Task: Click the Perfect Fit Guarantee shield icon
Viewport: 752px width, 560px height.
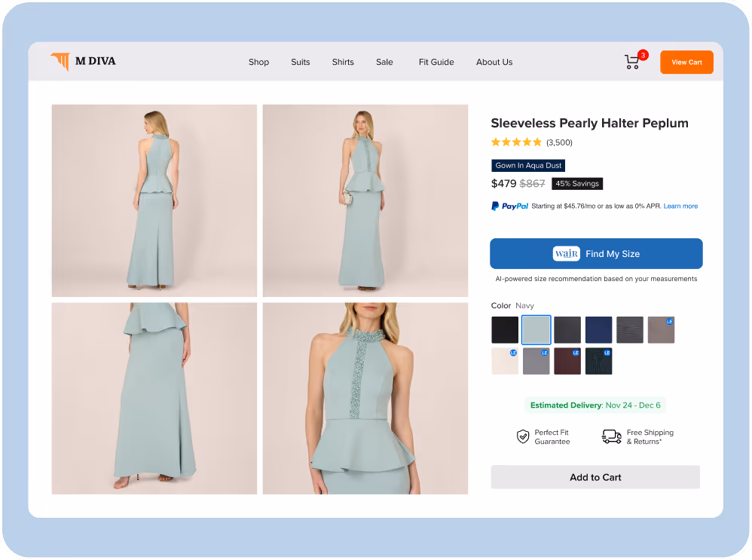Action: [x=522, y=436]
